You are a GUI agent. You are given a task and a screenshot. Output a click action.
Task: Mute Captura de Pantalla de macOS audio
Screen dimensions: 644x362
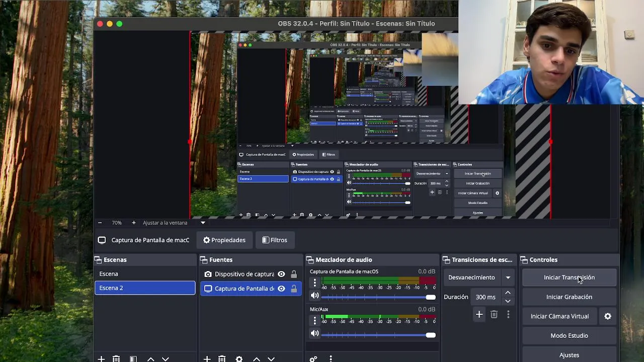point(314,297)
